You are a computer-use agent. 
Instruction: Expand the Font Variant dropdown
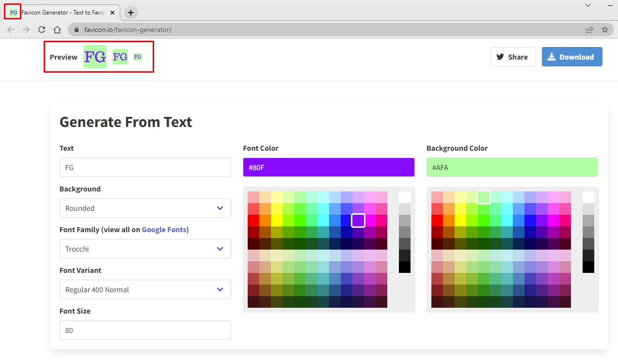[145, 289]
